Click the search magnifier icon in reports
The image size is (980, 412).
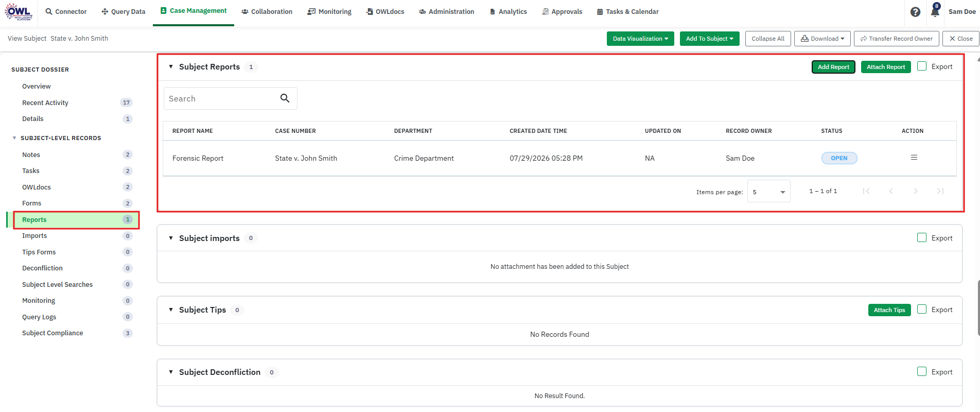coord(285,98)
